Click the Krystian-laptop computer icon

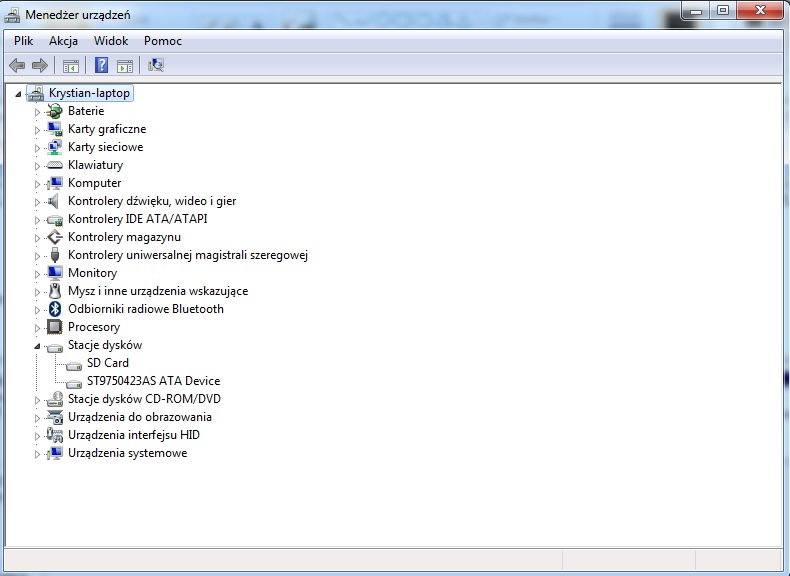(x=35, y=93)
